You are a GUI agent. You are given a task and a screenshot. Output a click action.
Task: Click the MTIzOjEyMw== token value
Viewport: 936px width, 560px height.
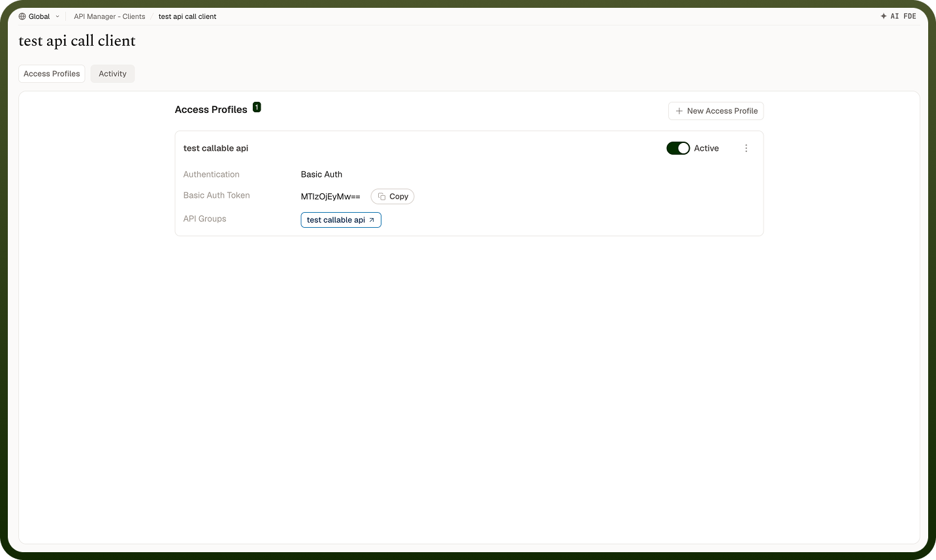(x=331, y=196)
